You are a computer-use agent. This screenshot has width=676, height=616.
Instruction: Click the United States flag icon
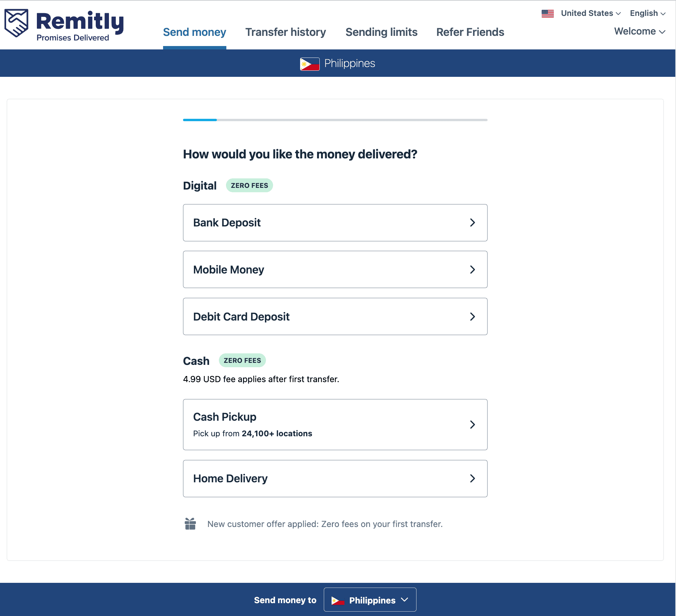click(547, 13)
